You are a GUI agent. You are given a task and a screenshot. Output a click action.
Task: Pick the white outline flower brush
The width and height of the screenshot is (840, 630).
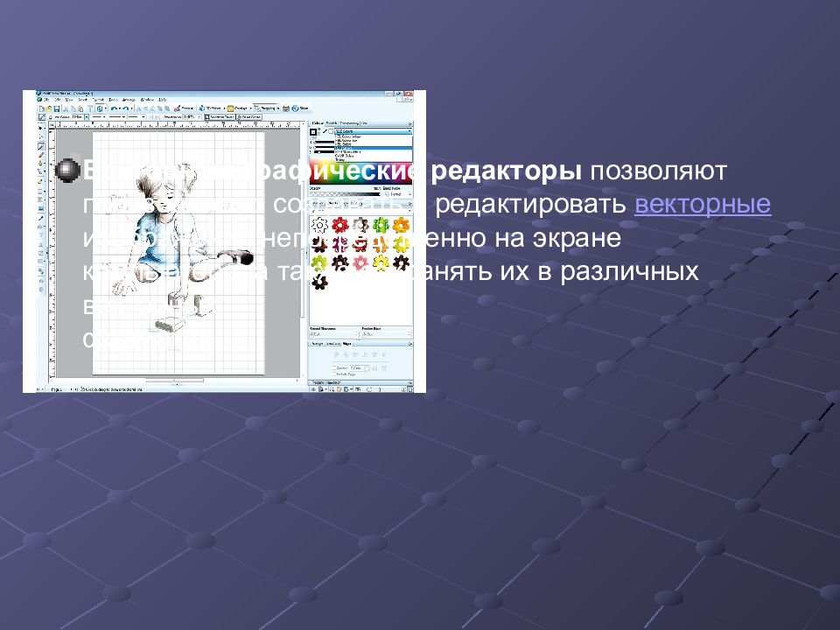coord(320,225)
